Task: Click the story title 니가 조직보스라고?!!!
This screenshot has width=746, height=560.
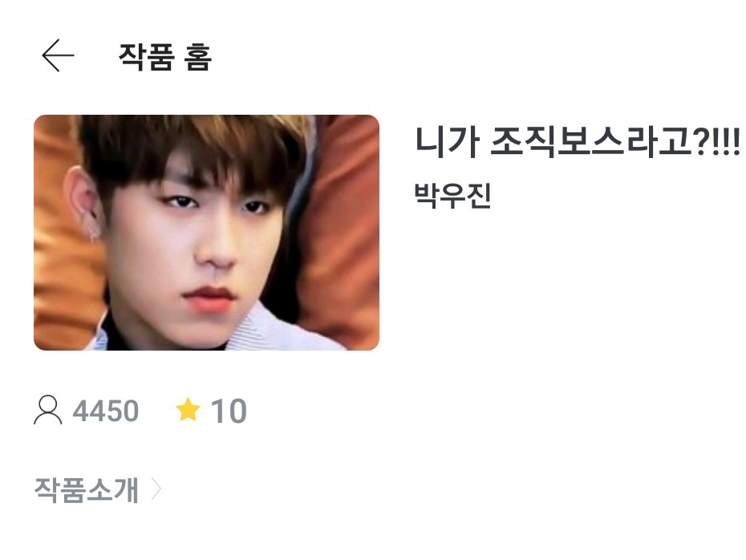Action: (578, 141)
